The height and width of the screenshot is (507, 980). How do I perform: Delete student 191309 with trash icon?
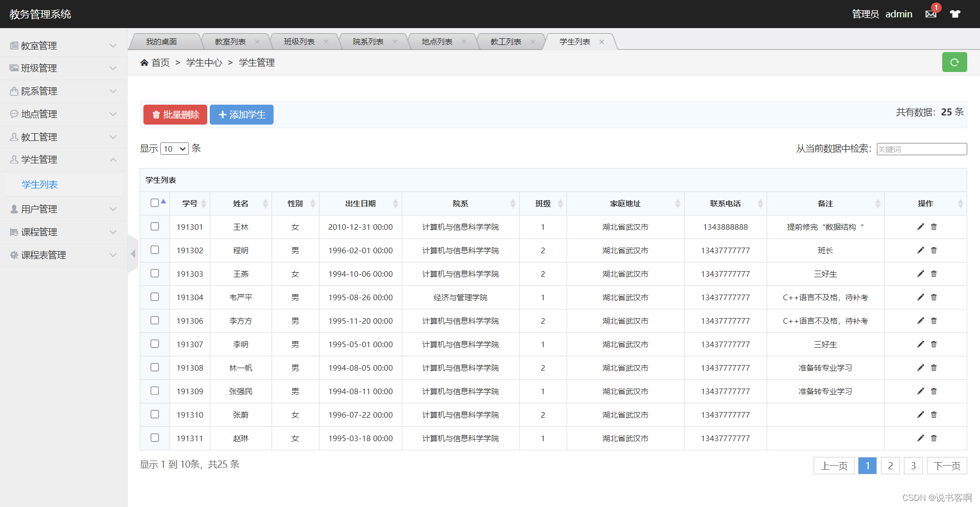(x=934, y=391)
